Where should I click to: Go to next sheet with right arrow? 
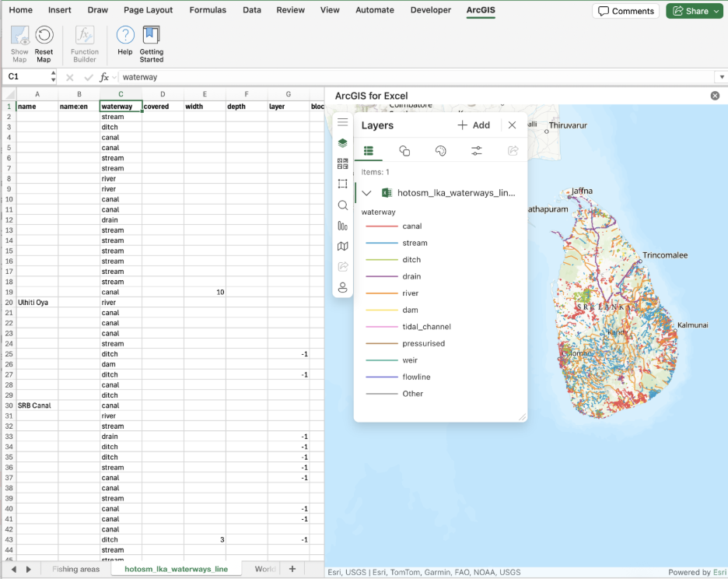tap(28, 569)
